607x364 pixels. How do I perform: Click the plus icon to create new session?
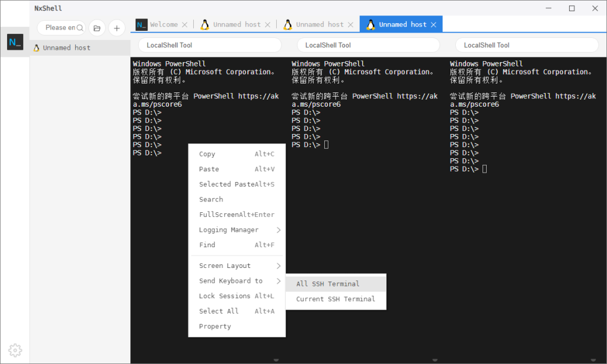point(116,27)
